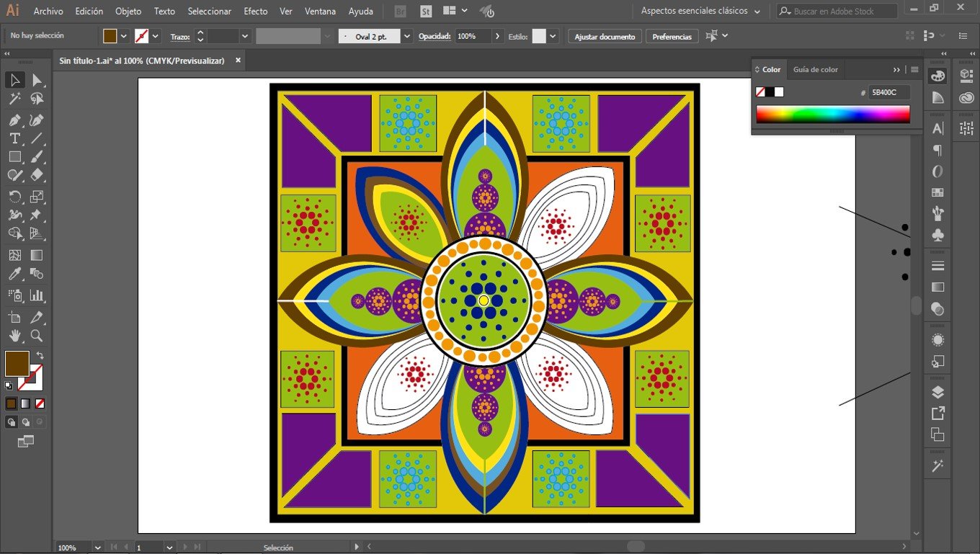Open the Objeto menu

pos(128,12)
